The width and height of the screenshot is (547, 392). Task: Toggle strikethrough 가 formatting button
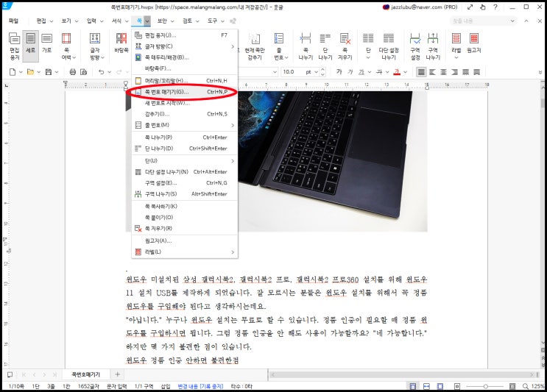[x=379, y=72]
